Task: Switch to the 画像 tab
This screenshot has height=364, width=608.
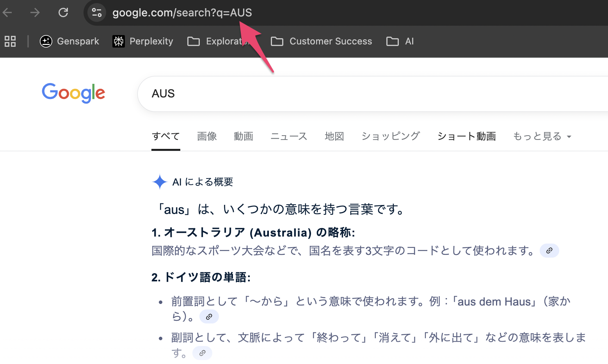Action: click(207, 136)
